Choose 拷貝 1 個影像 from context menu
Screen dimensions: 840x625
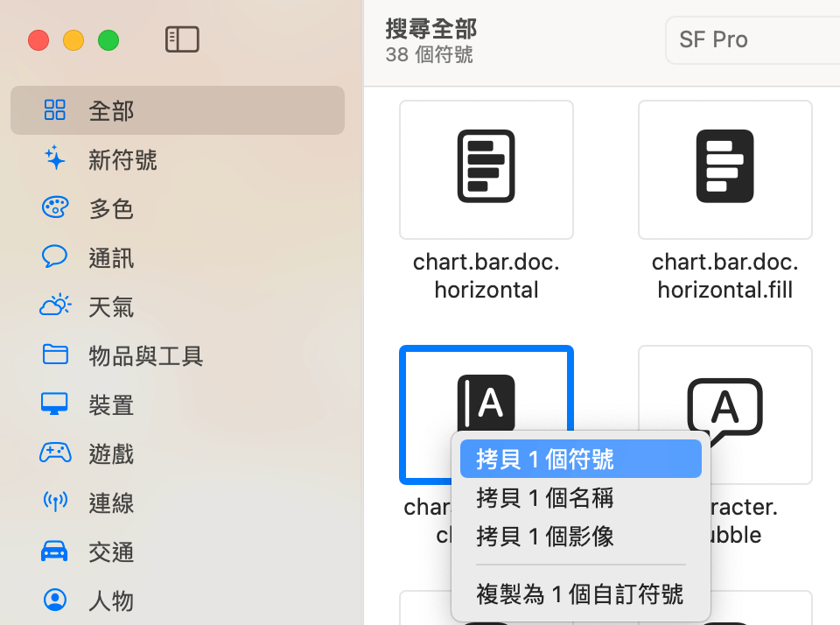click(581, 536)
